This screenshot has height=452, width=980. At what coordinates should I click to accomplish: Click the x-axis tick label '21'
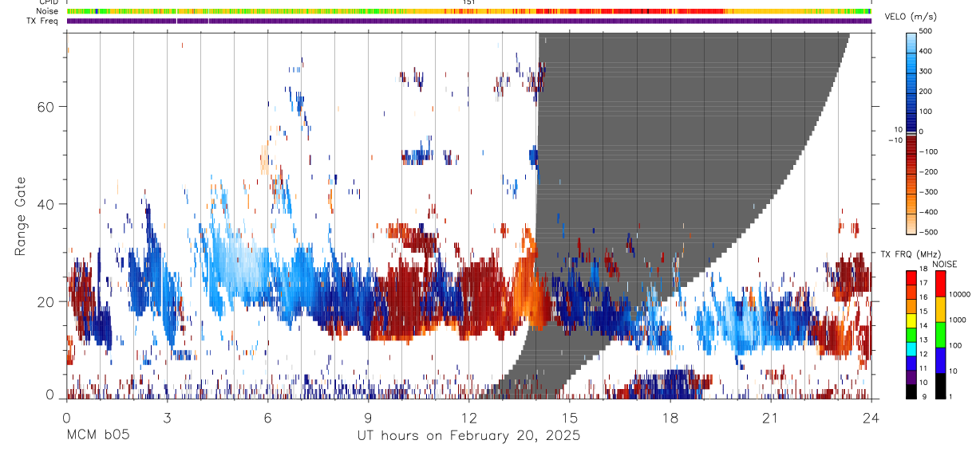pyautogui.click(x=770, y=418)
